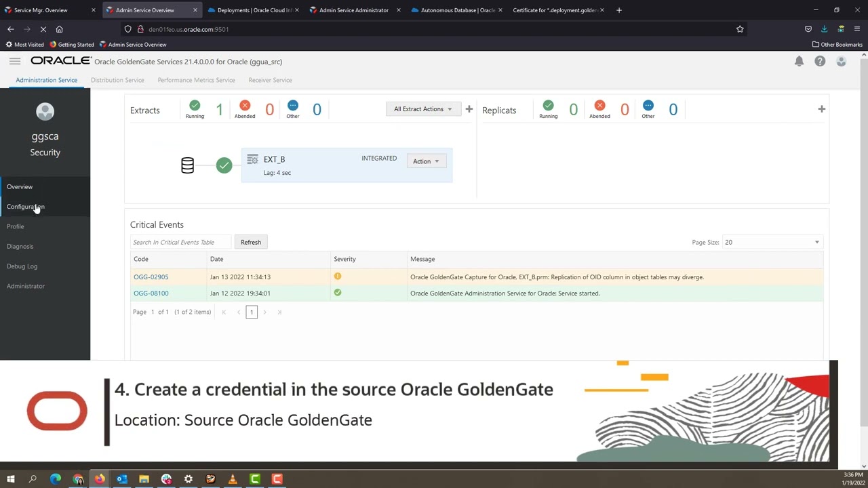This screenshot has height=488, width=868.
Task: Bookmark this page with star icon
Action: (740, 29)
